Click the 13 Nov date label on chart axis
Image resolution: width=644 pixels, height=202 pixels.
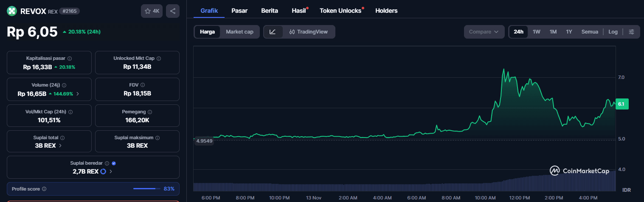tap(313, 198)
